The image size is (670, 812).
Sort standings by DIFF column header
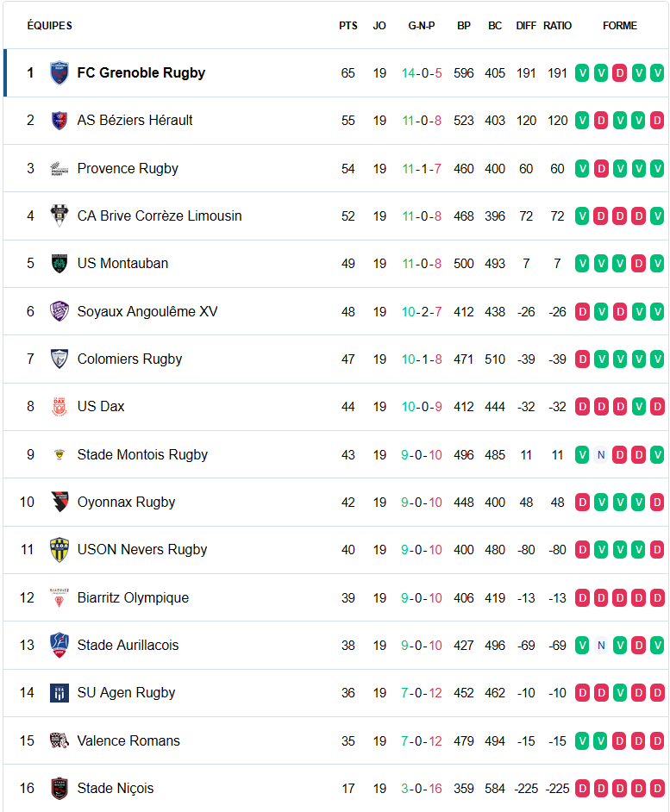point(526,25)
